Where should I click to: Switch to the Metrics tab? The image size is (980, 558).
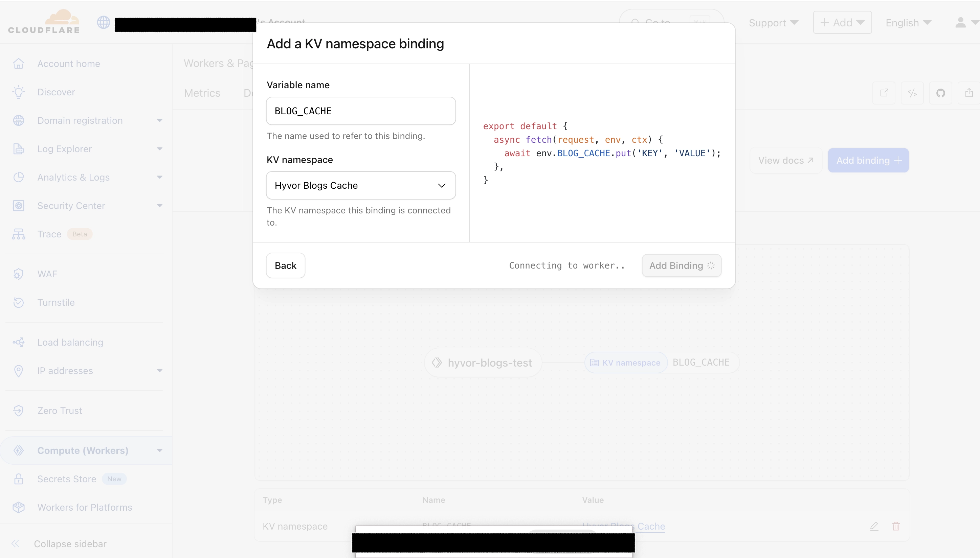202,93
